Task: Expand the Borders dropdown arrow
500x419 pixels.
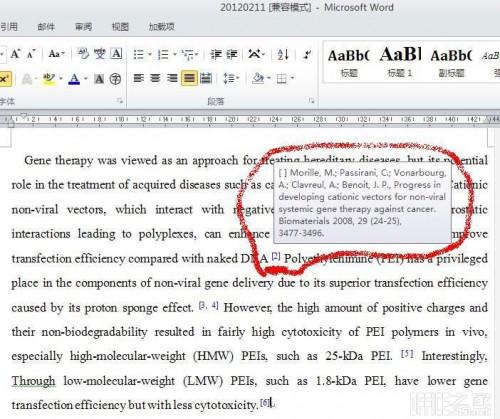Action: [x=292, y=79]
